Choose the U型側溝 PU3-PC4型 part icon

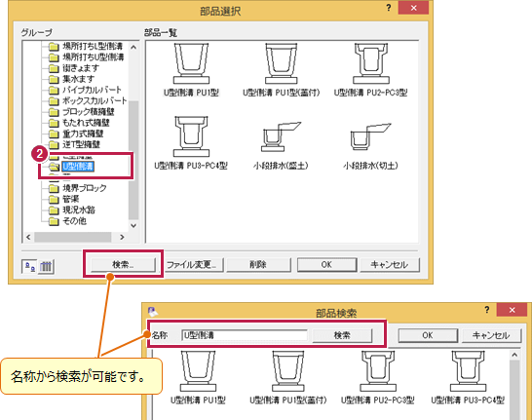(191, 142)
